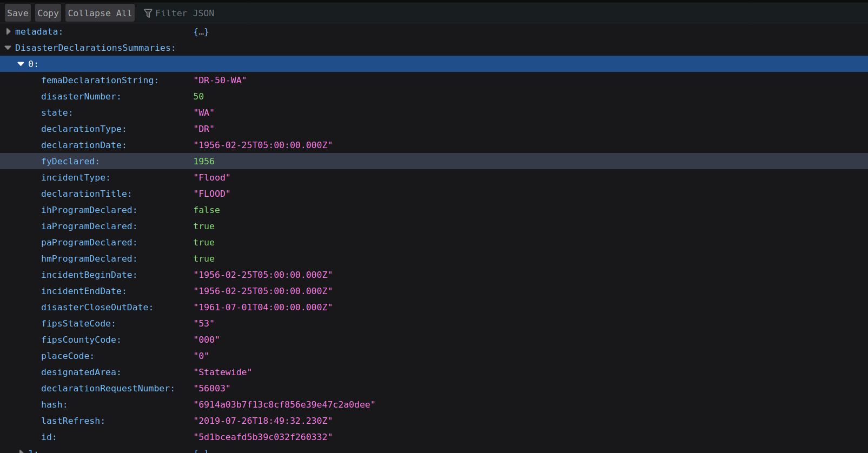
Task: Select the incidentType key
Action: (x=76, y=177)
